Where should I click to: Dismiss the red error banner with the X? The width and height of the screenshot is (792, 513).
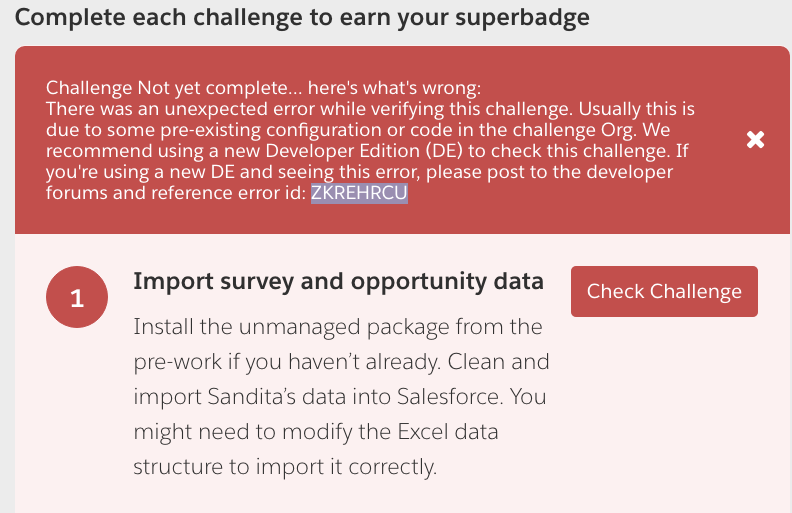tap(756, 140)
